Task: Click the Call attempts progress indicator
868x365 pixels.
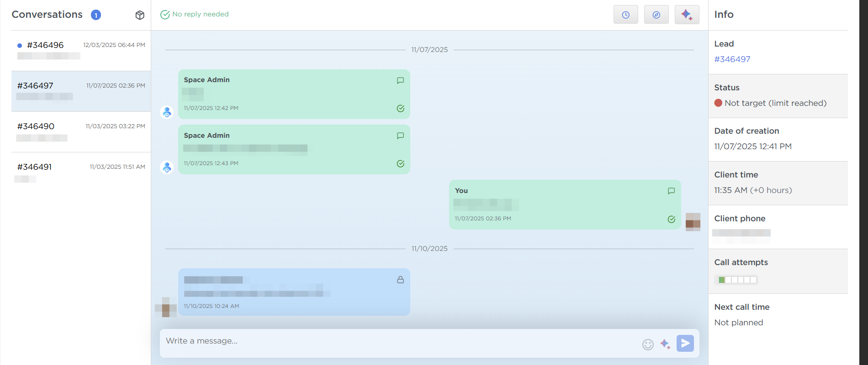Action: [737, 280]
